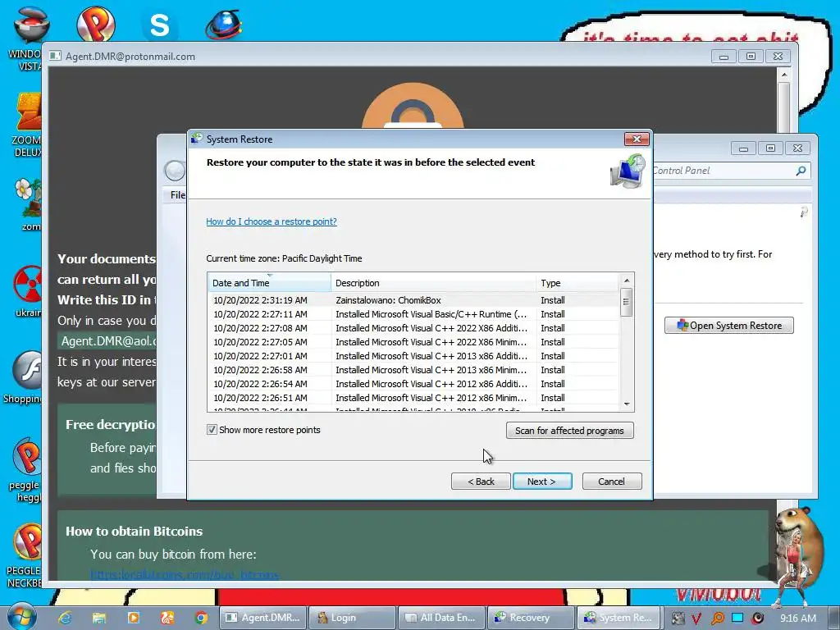The image size is (840, 630).
Task: Open the UC Browser taskbar icon
Action: pos(167,618)
